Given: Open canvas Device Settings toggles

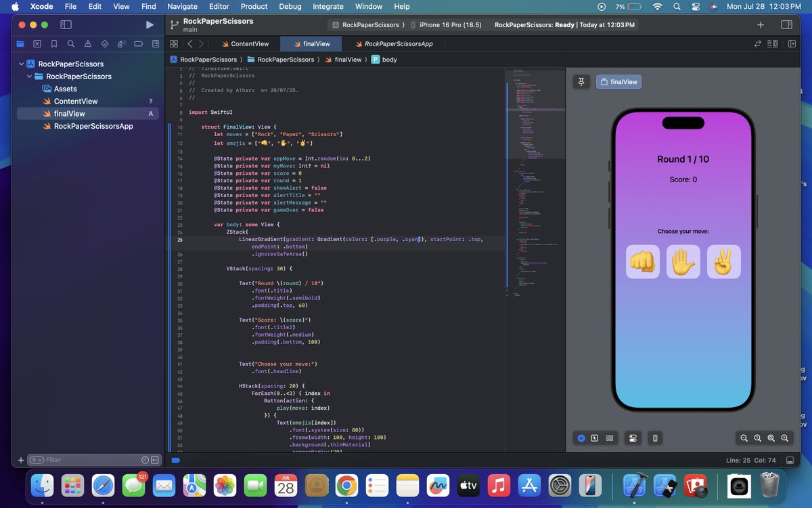Looking at the screenshot, I should 633,438.
